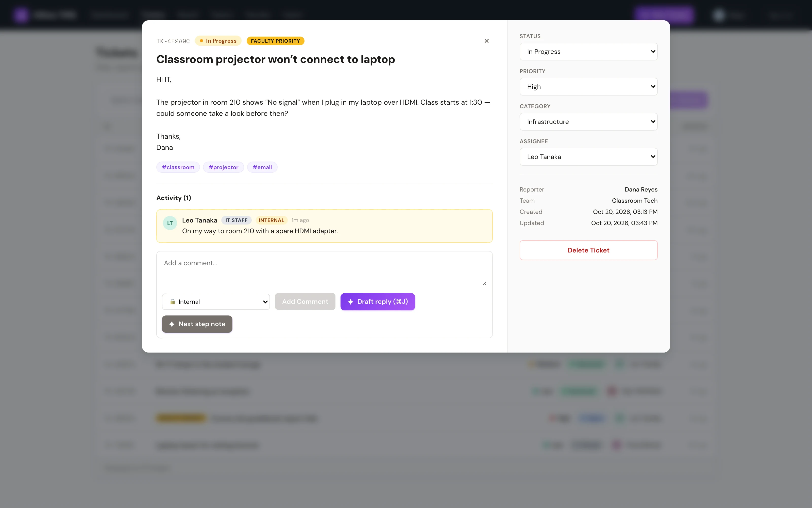Image resolution: width=812 pixels, height=508 pixels.
Task: Click the Delete Ticket button
Action: pos(588,250)
